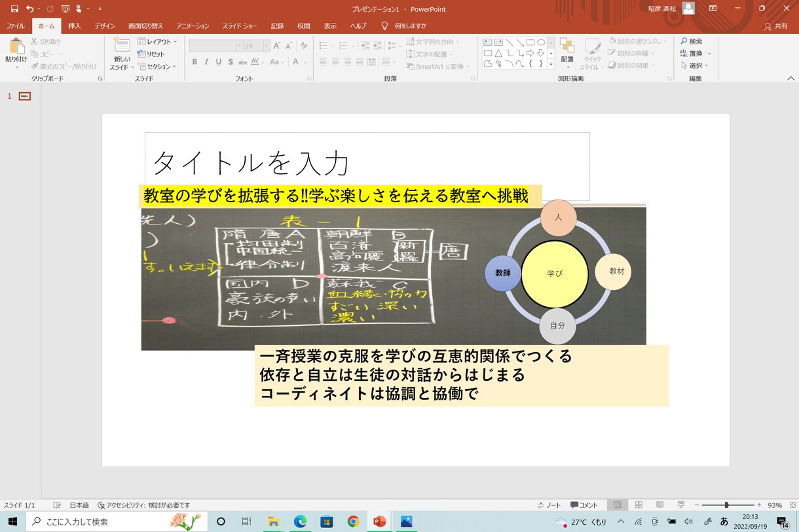Screen dimensions: 799x532
Task: Switch to the スライド ショー tab
Action: pyautogui.click(x=240, y=26)
